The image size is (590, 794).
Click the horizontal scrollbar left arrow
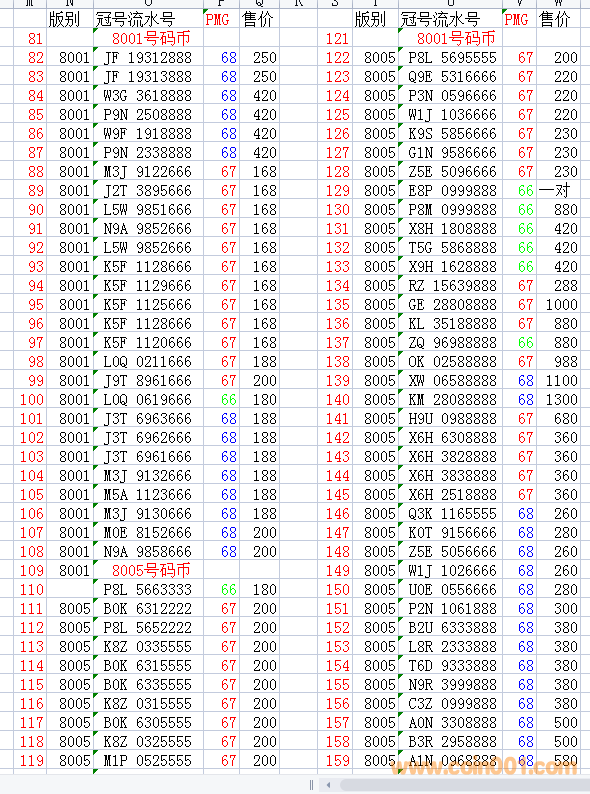(329, 785)
